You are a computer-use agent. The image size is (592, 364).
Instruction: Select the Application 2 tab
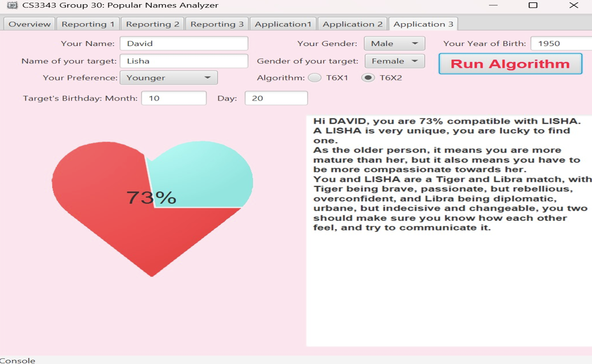point(352,24)
